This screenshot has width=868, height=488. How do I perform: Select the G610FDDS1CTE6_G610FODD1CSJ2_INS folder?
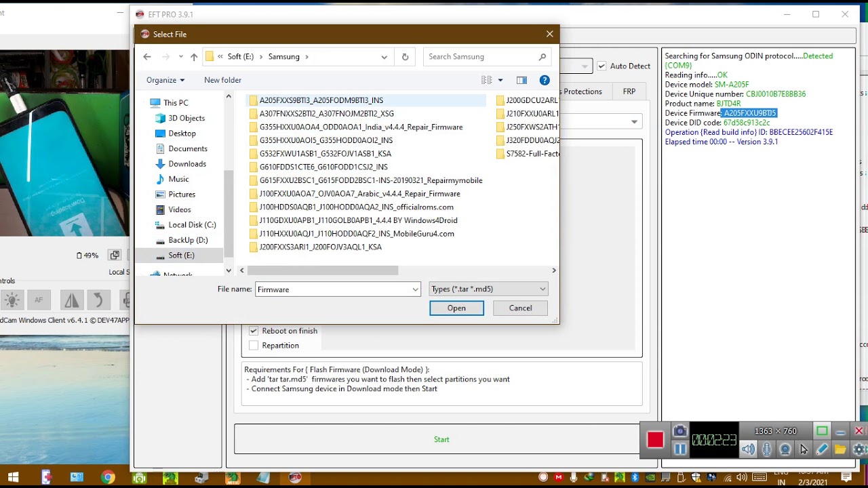click(323, 167)
